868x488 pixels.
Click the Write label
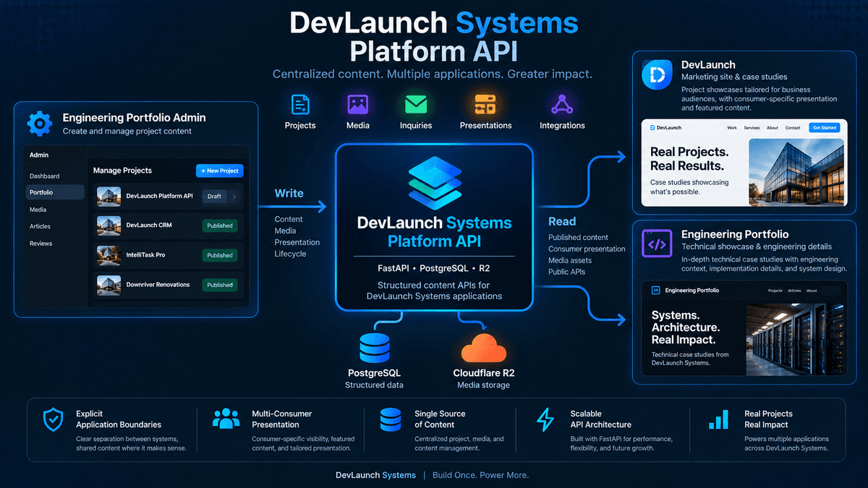289,194
